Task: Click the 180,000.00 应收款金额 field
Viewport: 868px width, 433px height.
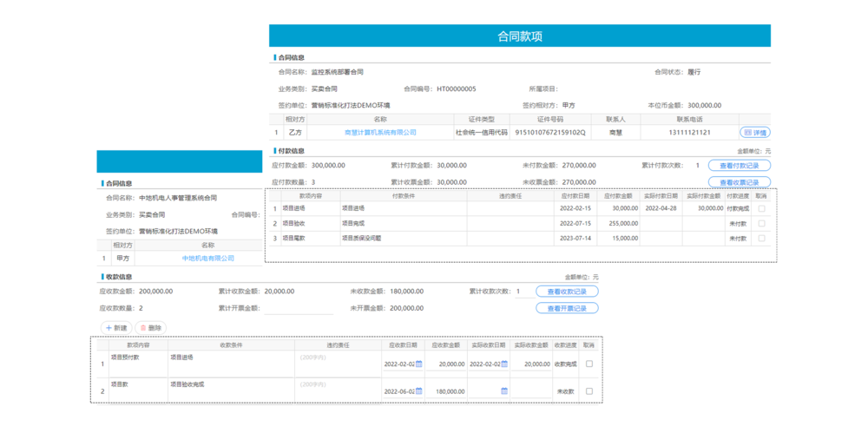Action: pos(445,391)
